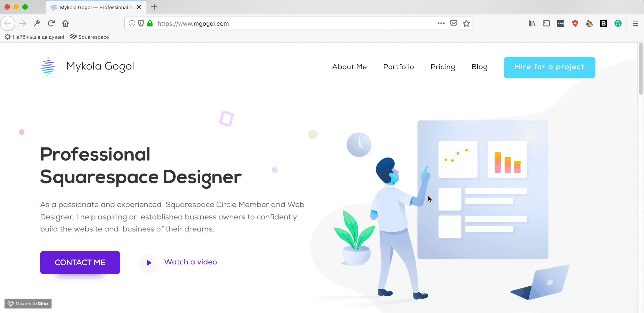Expand the Найбільш відвідувані bookmarks folder

[x=35, y=37]
